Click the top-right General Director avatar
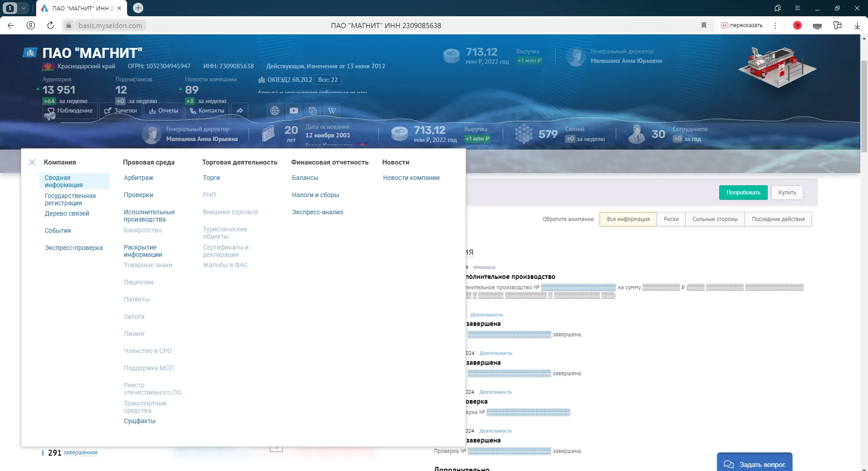This screenshot has height=471, width=868. [x=576, y=57]
